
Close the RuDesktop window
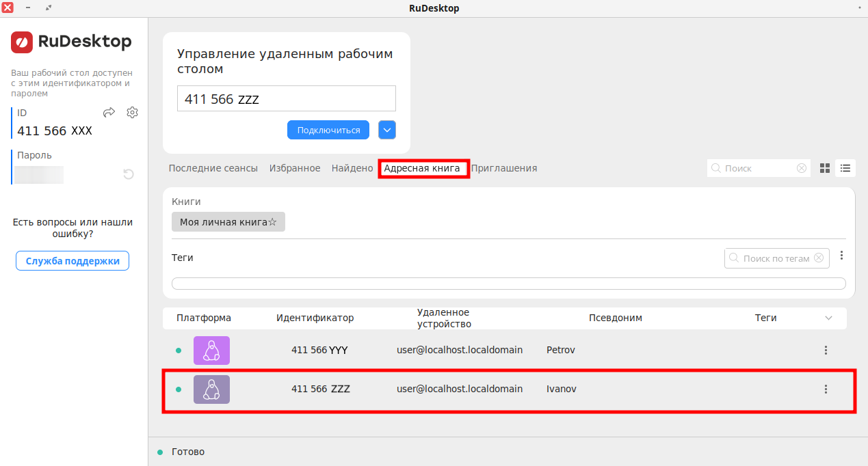tap(8, 8)
